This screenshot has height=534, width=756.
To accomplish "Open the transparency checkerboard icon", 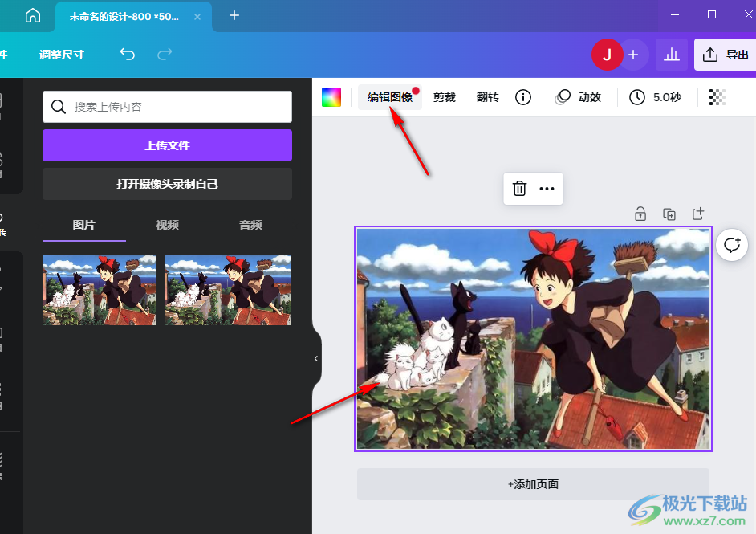I will click(717, 97).
